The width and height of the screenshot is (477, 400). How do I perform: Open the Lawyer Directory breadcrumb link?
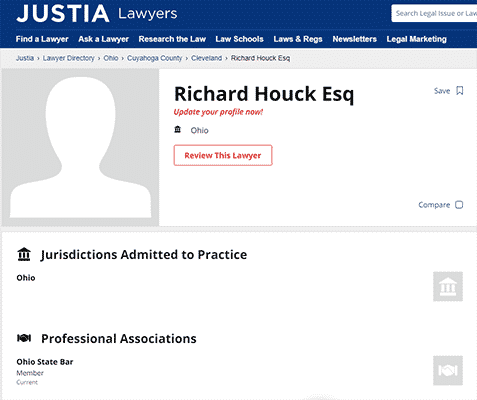point(69,58)
